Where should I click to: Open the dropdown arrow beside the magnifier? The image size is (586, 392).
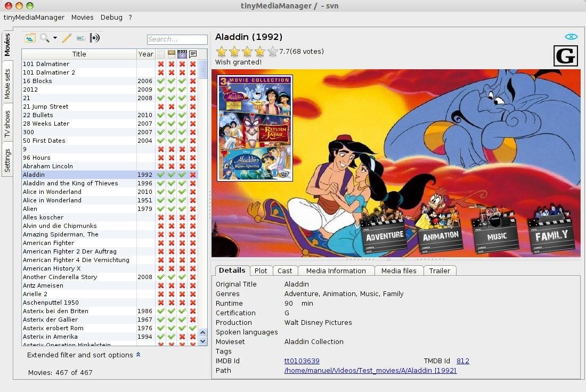pos(55,38)
